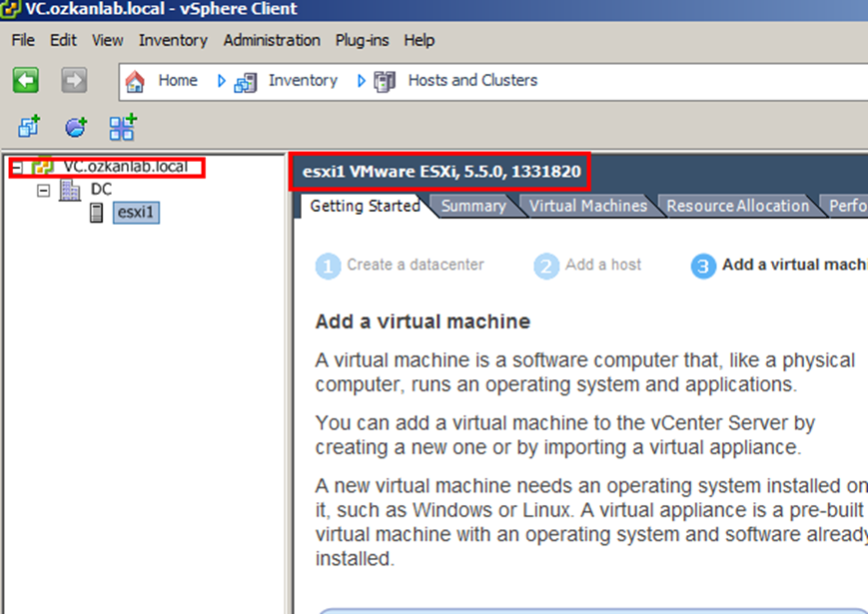Viewport: 868px width, 614px height.
Task: Click the vCenter server icon in tree
Action: 43,167
